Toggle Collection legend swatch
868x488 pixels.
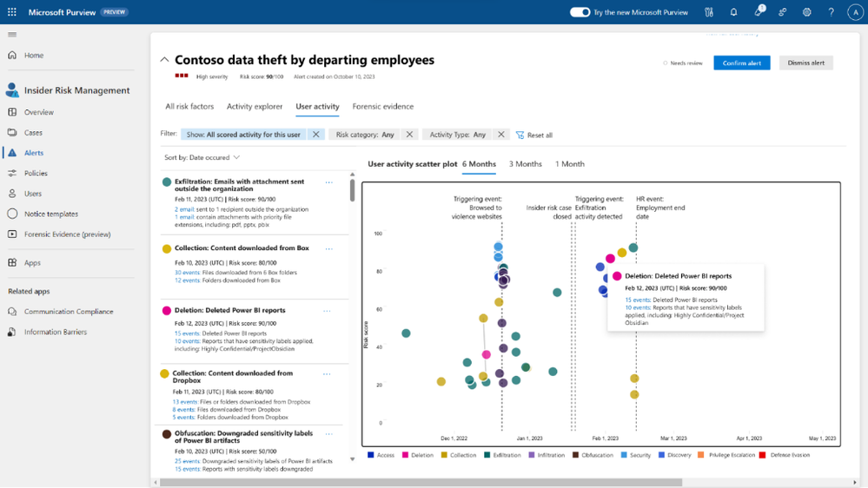point(444,455)
